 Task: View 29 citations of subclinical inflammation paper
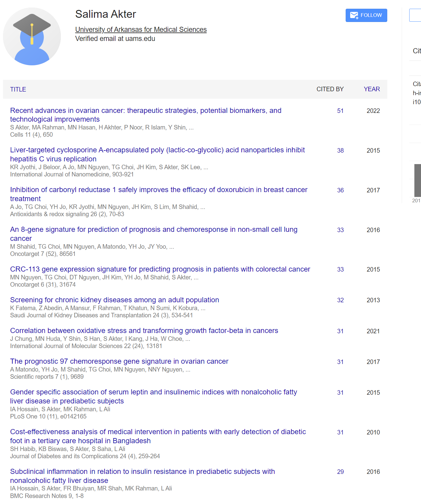click(340, 472)
